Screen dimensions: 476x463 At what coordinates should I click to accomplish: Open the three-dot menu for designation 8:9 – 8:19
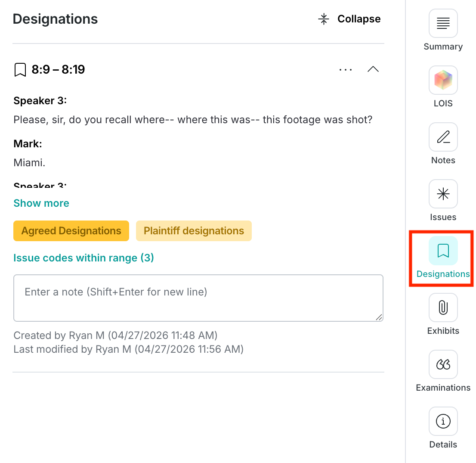click(x=346, y=70)
